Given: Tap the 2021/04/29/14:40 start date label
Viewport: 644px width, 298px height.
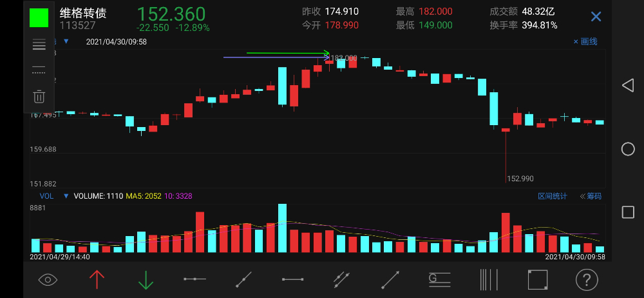Looking at the screenshot, I should coord(60,257).
